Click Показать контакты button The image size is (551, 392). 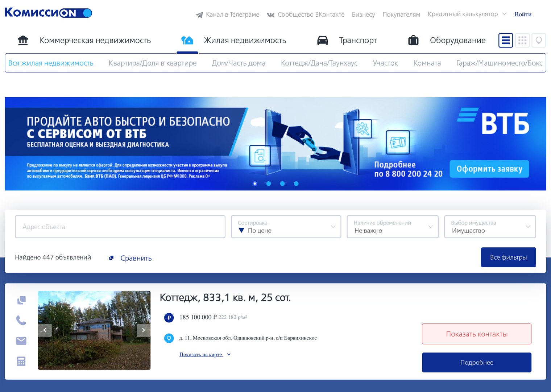pyautogui.click(x=476, y=334)
